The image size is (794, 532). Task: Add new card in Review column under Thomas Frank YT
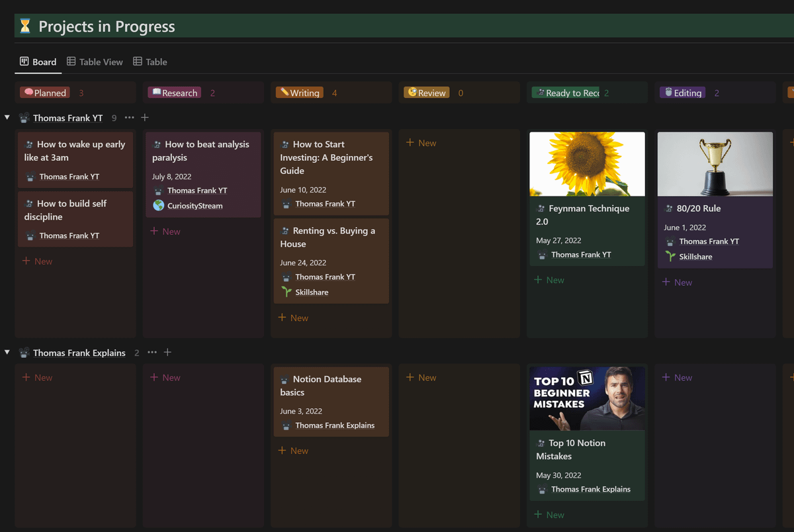pyautogui.click(x=421, y=143)
